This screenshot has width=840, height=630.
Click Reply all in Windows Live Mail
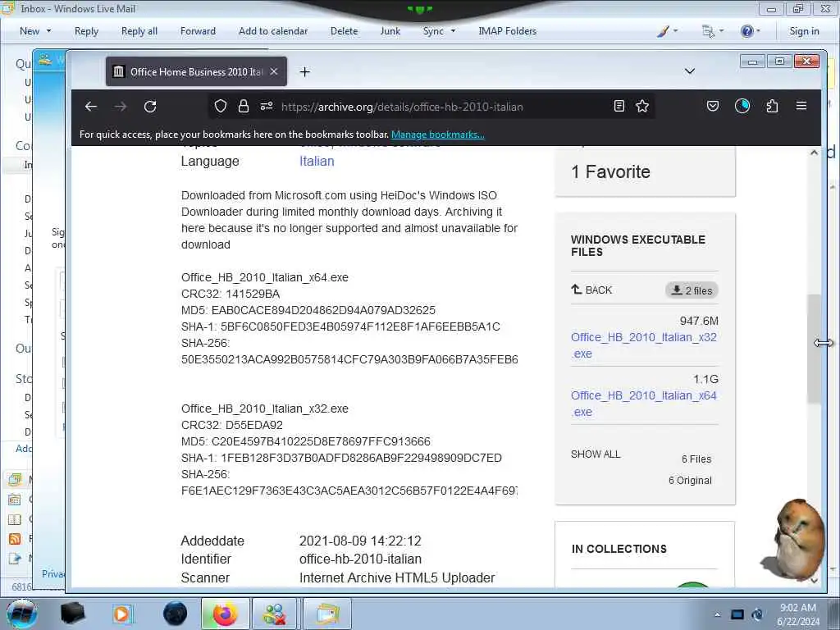tap(139, 31)
